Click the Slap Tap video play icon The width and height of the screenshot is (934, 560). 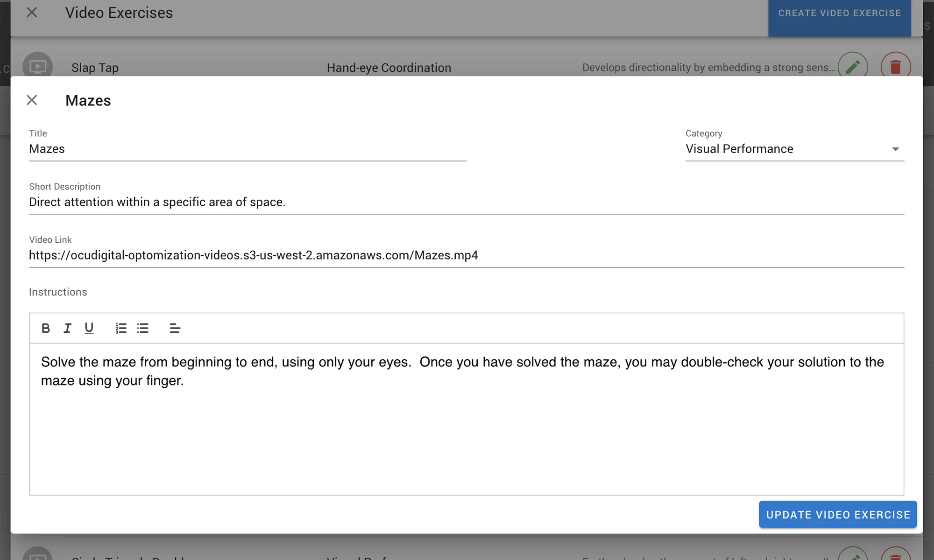[38, 67]
